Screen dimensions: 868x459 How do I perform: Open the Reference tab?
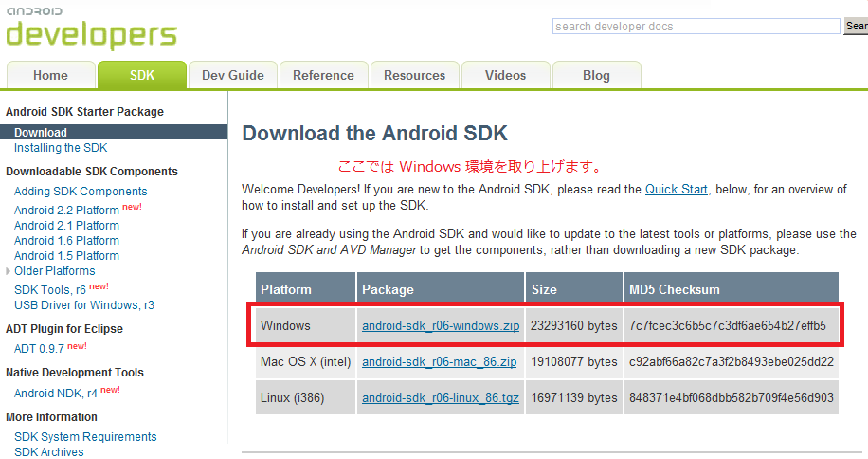pos(323,75)
